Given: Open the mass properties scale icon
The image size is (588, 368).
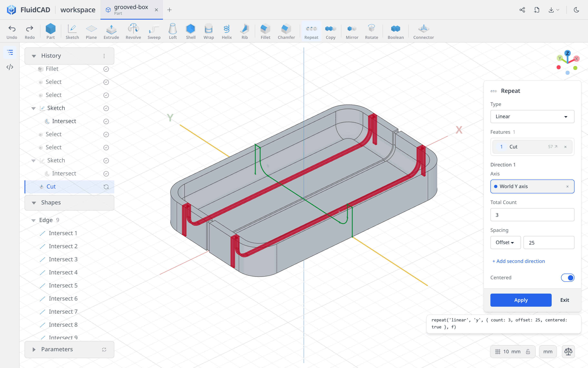Looking at the screenshot, I should pyautogui.click(x=568, y=351).
